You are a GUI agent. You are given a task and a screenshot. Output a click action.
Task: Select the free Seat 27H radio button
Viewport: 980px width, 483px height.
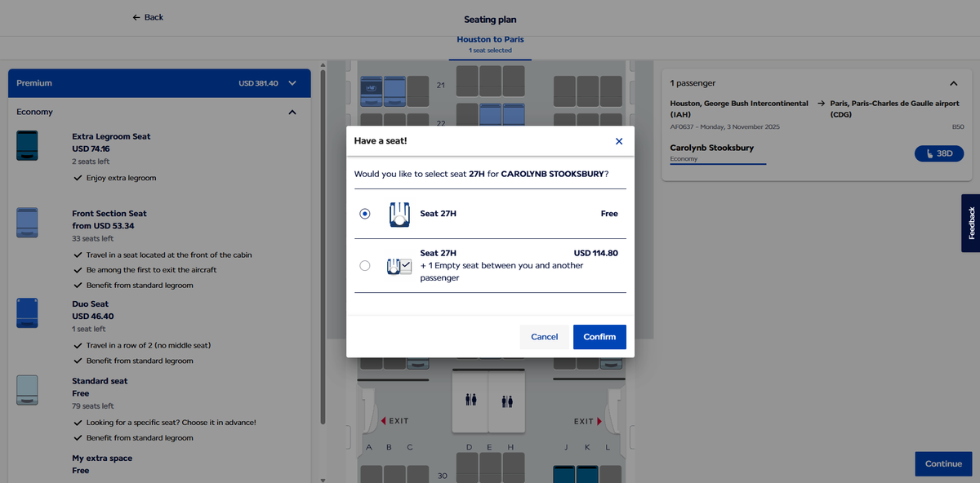coord(364,214)
